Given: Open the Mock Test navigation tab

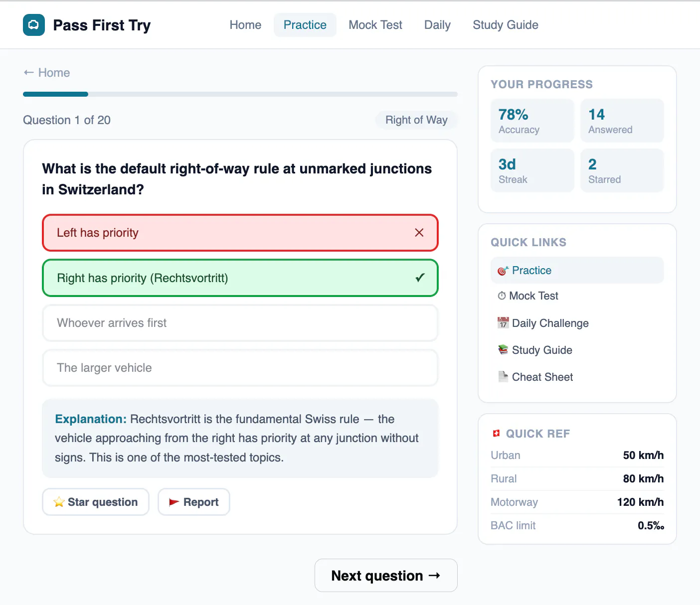Looking at the screenshot, I should coord(375,25).
